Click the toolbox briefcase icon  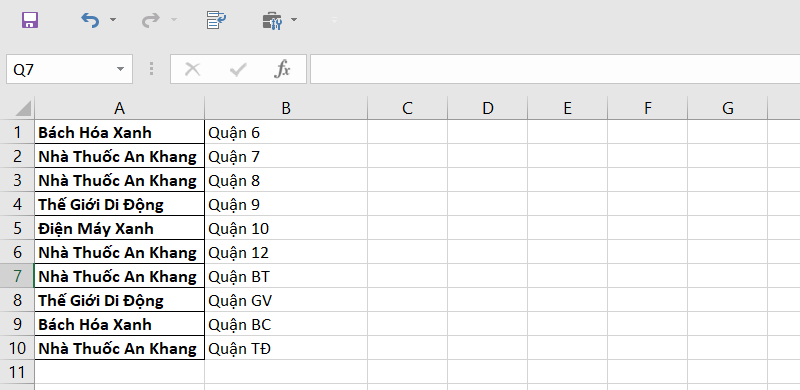point(272,20)
